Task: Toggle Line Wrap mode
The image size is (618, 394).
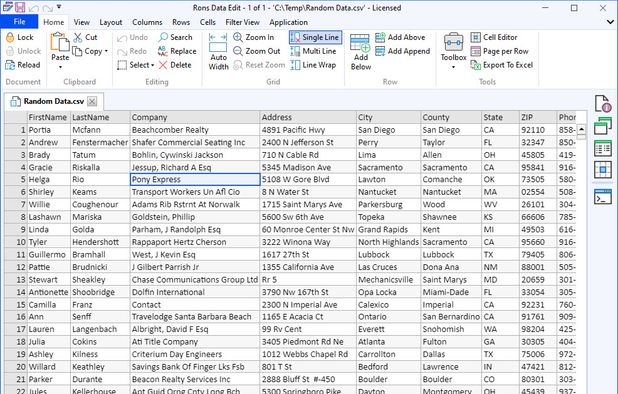Action: coord(313,65)
